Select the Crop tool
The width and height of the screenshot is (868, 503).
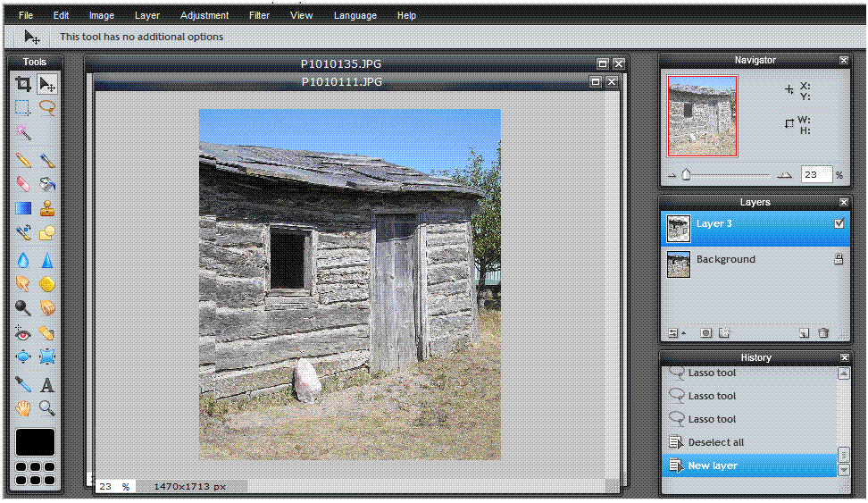[x=23, y=85]
